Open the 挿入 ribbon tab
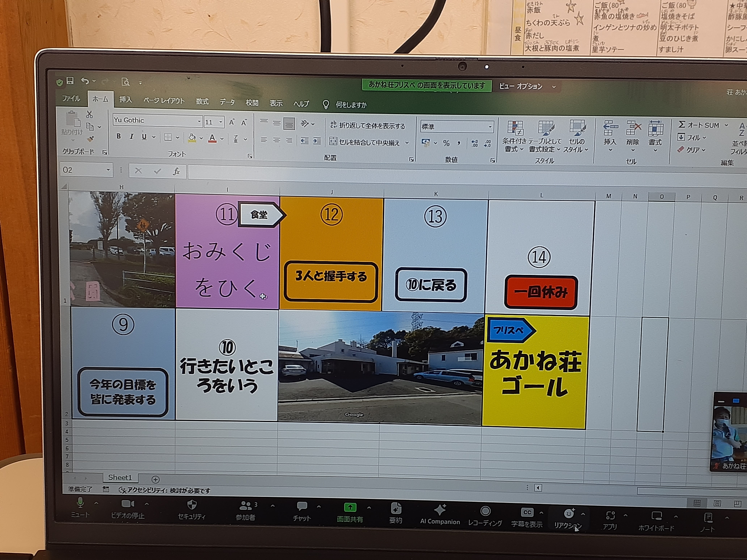The height and width of the screenshot is (560, 747). [x=125, y=100]
